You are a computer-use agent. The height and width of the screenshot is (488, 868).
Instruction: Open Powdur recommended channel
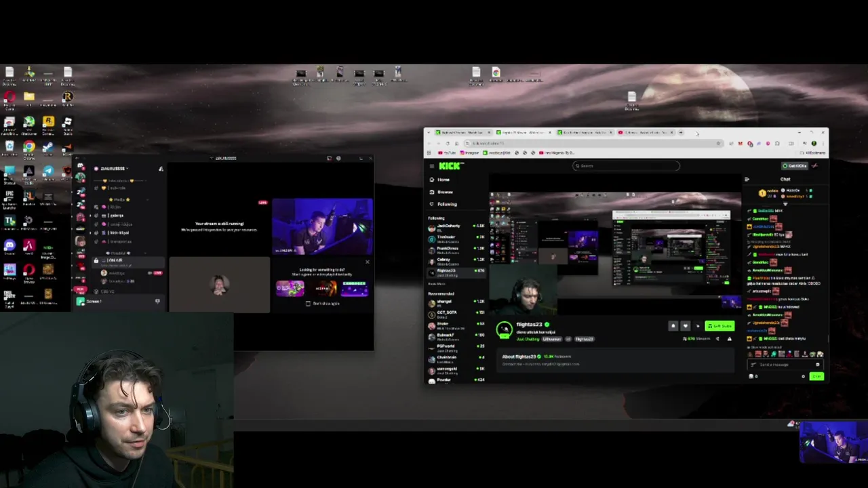click(456, 380)
